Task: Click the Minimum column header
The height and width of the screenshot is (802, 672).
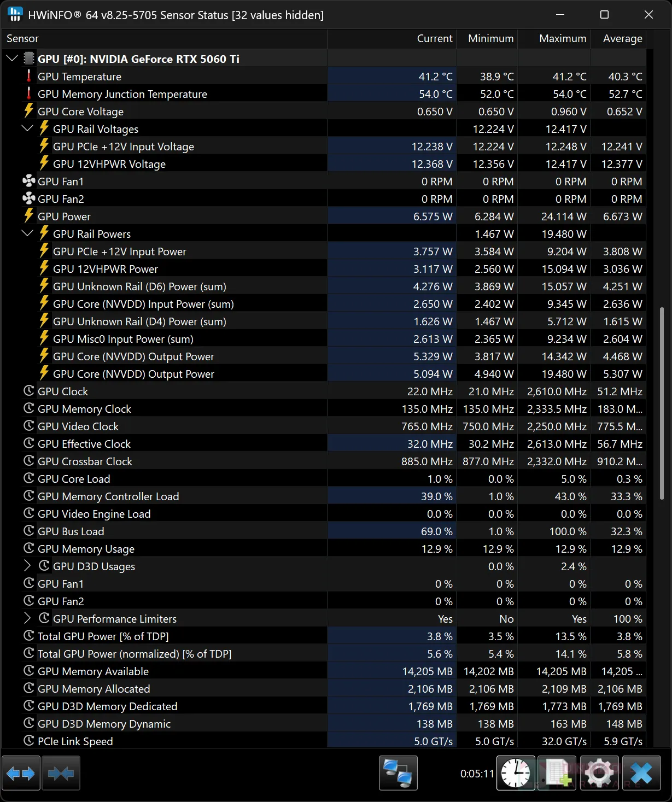Action: [487, 39]
